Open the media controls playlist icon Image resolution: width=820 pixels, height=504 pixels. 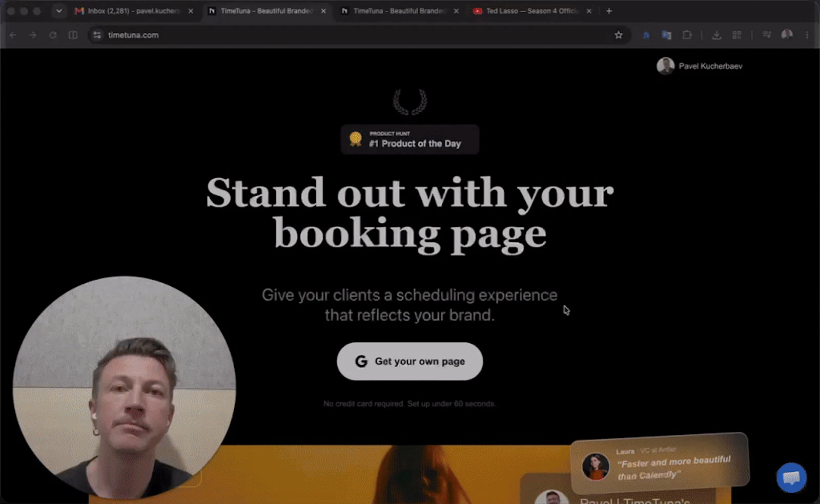pos(767,35)
